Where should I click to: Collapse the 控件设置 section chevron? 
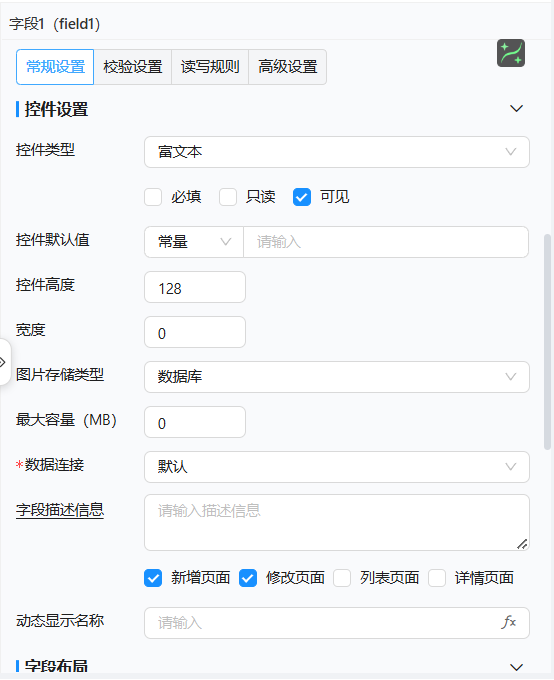[x=516, y=108]
